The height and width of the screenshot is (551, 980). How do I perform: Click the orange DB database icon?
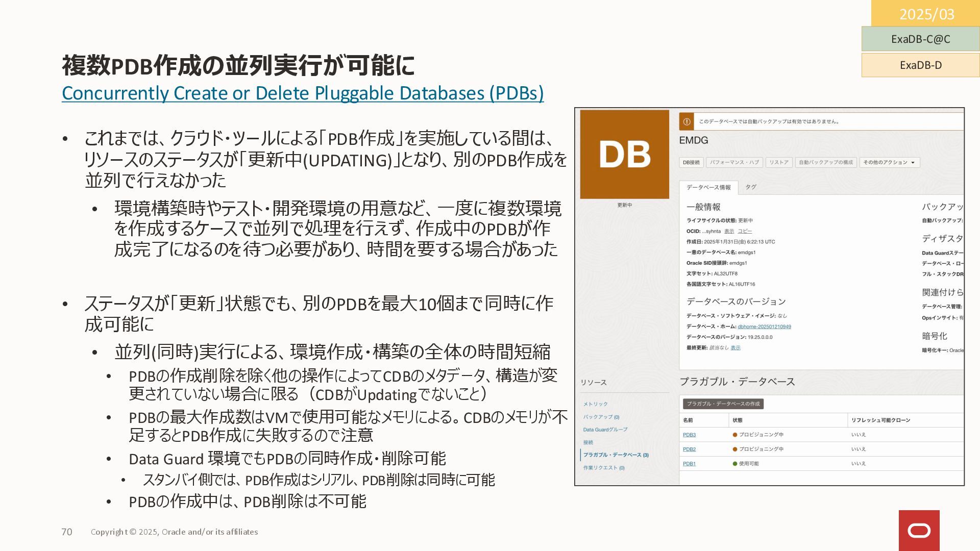pyautogui.click(x=624, y=154)
